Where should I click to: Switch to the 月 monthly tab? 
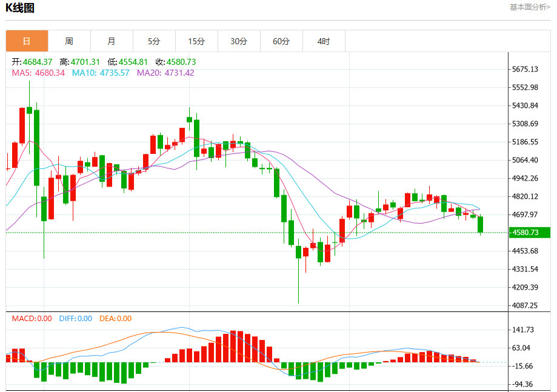(112, 41)
